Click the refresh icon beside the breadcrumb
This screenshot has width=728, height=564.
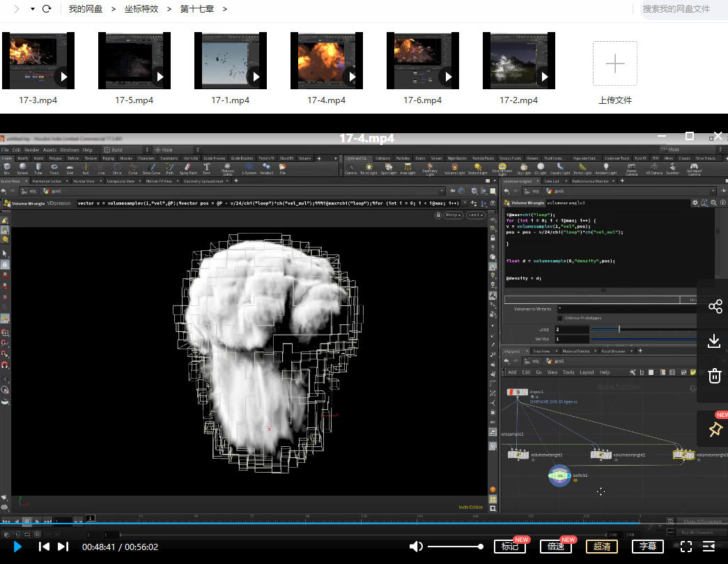(x=47, y=9)
